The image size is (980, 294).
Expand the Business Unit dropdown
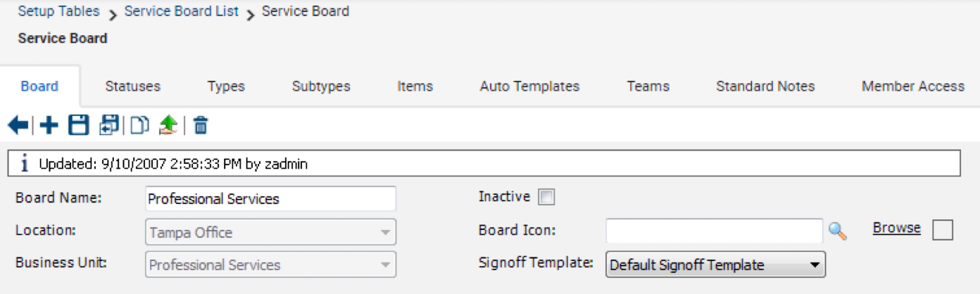click(x=271, y=264)
